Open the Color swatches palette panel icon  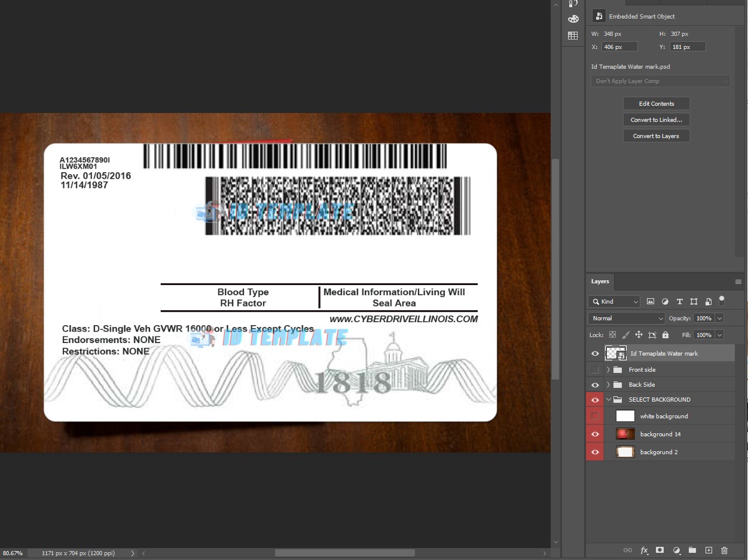[x=573, y=19]
